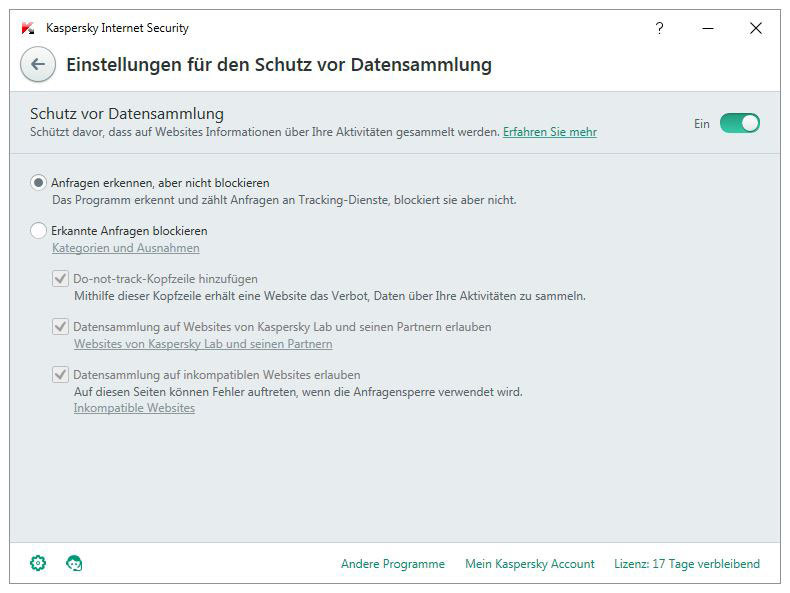Viewport: 790px width, 593px height.
Task: Open the 'Inkompatible Websites' list link
Action: pyautogui.click(x=134, y=408)
